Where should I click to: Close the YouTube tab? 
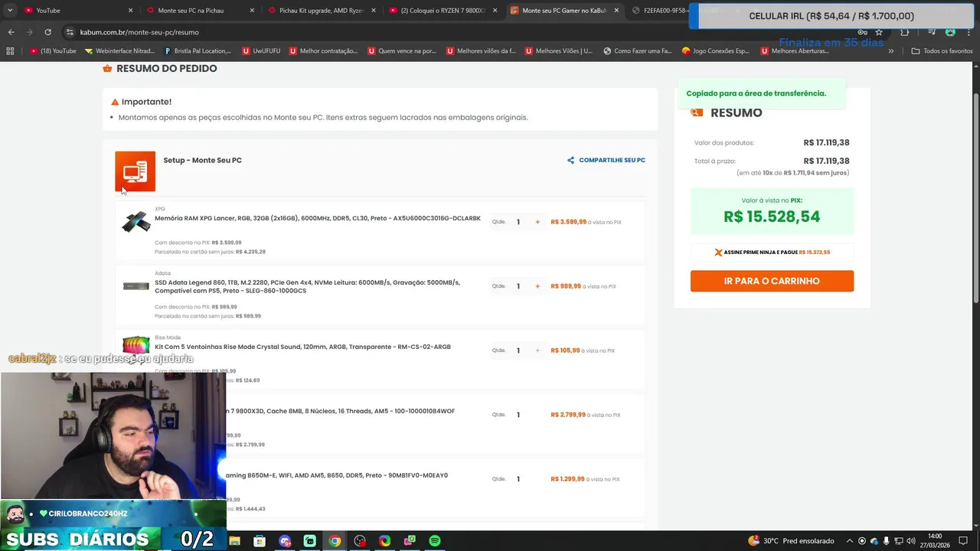(x=130, y=11)
